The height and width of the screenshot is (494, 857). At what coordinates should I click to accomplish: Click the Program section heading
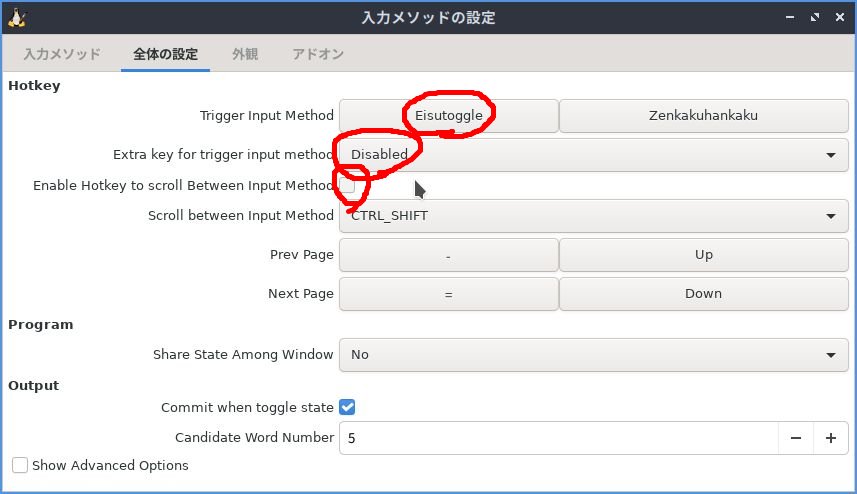[x=40, y=325]
